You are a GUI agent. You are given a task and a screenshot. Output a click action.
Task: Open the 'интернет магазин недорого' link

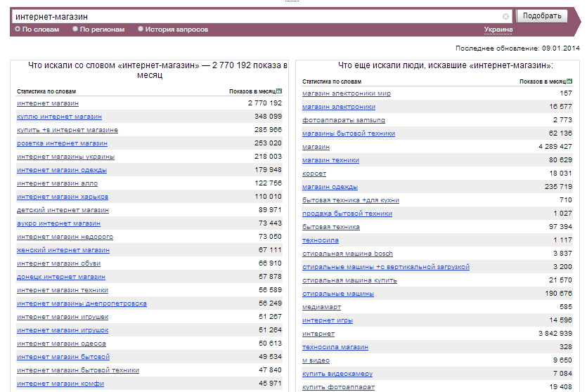(65, 237)
